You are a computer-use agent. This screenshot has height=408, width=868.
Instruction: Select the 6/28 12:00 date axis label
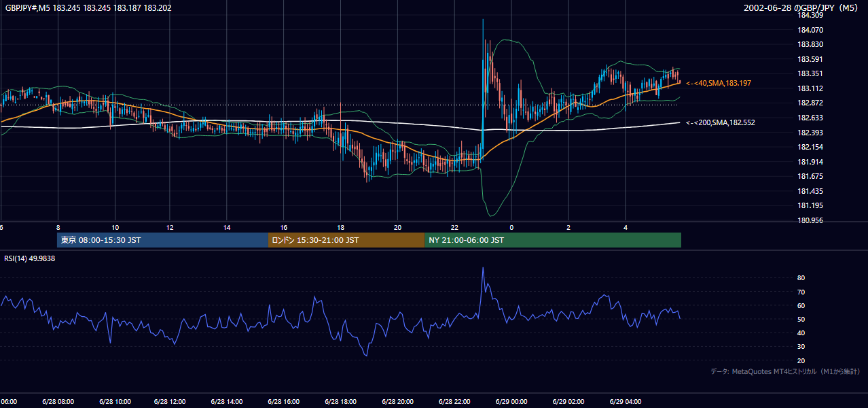(170, 402)
